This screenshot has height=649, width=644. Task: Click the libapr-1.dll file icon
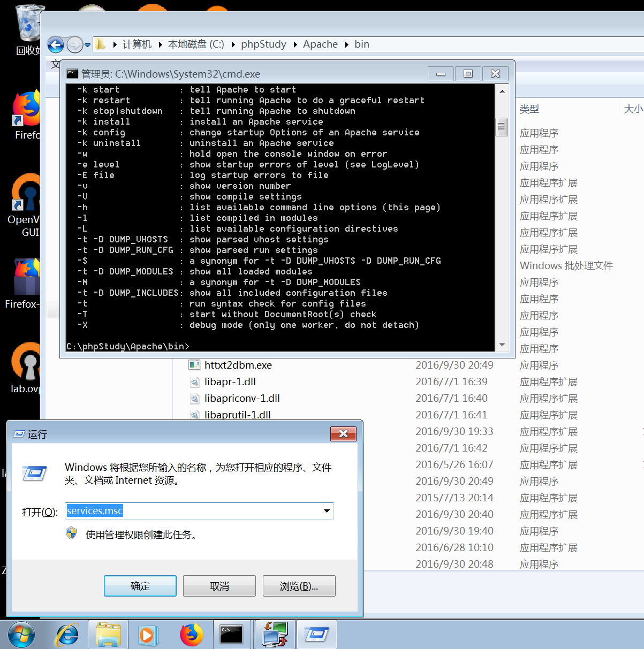click(x=194, y=382)
